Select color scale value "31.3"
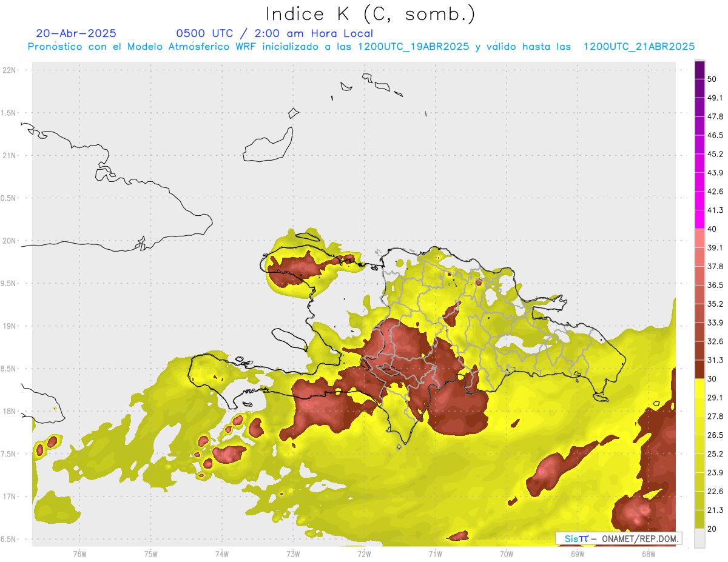 pyautogui.click(x=715, y=360)
